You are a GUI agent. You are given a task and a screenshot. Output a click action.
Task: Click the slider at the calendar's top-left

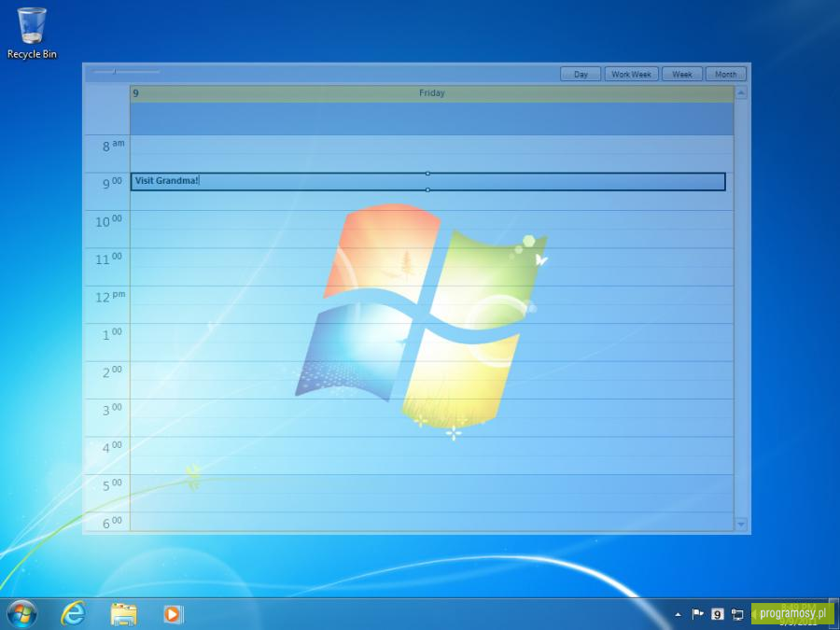click(125, 71)
